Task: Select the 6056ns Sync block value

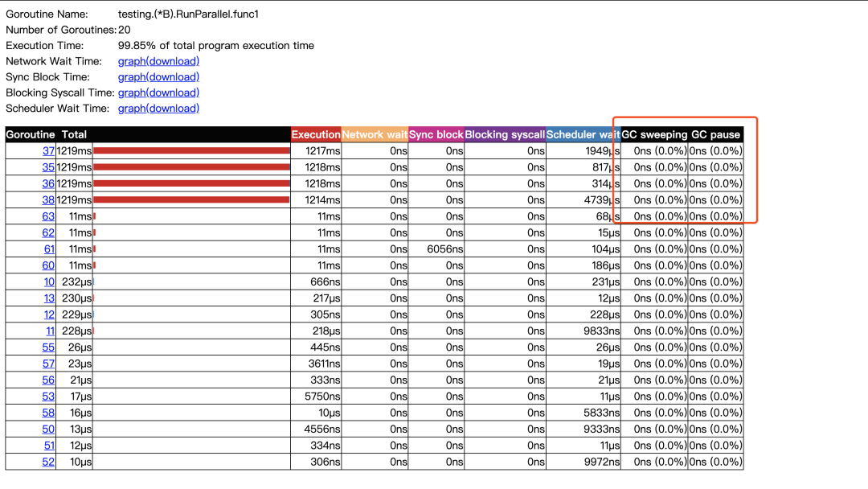Action: click(445, 249)
